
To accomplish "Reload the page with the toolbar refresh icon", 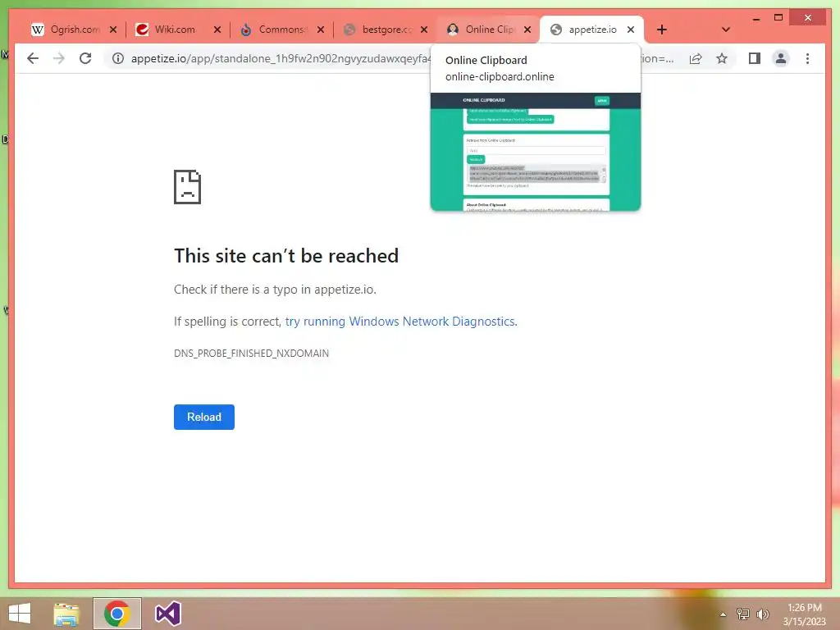I will 85,58.
